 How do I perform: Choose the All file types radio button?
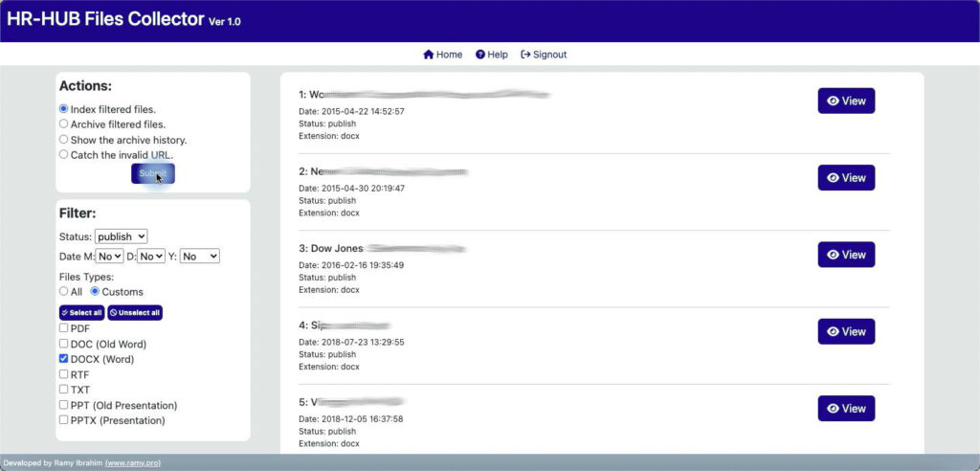tap(64, 291)
